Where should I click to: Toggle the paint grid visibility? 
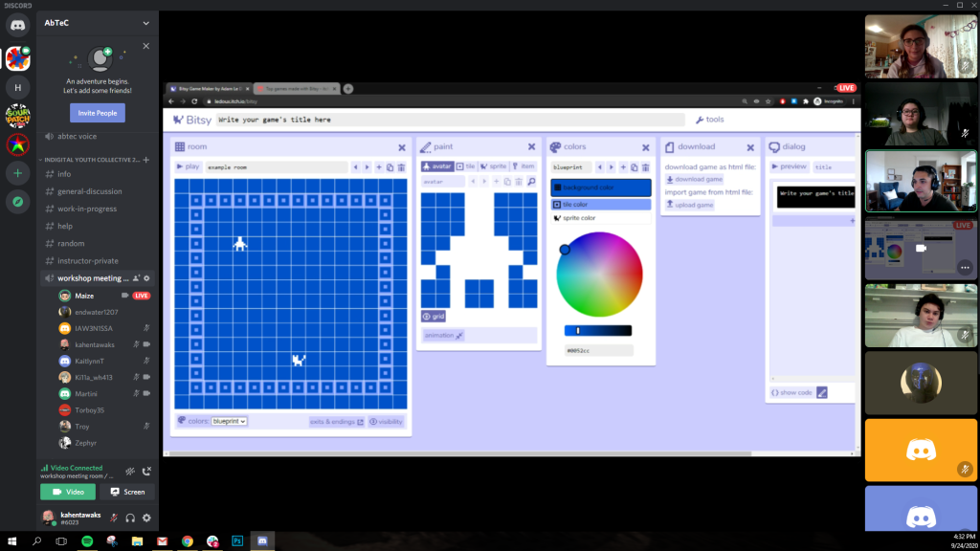click(x=434, y=316)
